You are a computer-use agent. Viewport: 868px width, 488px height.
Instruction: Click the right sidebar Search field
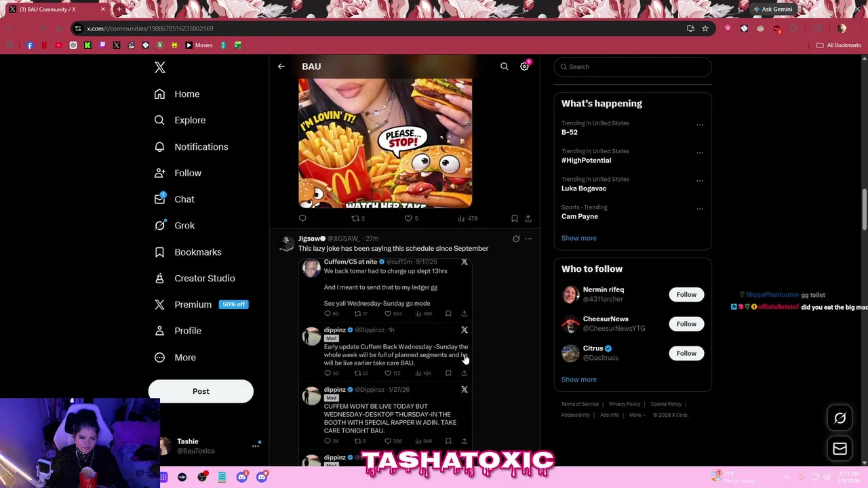pyautogui.click(x=633, y=66)
